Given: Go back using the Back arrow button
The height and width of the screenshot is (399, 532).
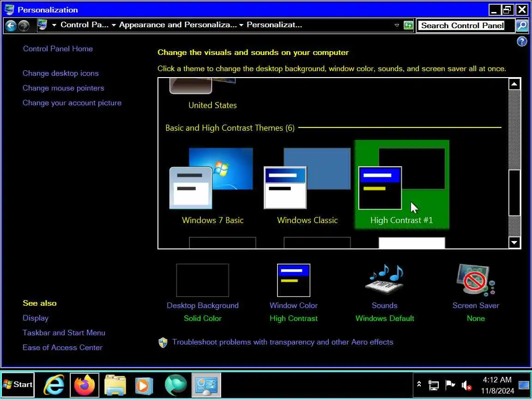Looking at the screenshot, I should coord(11,25).
